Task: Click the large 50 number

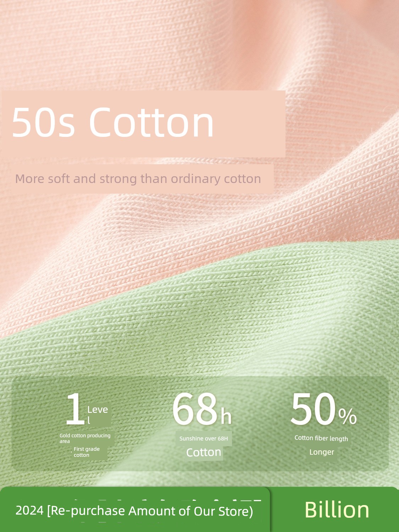Action: point(313,409)
